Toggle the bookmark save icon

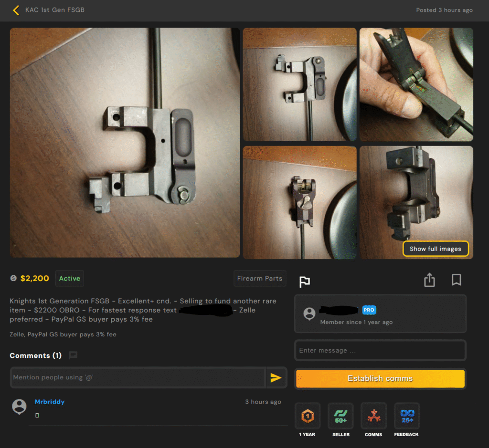point(456,280)
